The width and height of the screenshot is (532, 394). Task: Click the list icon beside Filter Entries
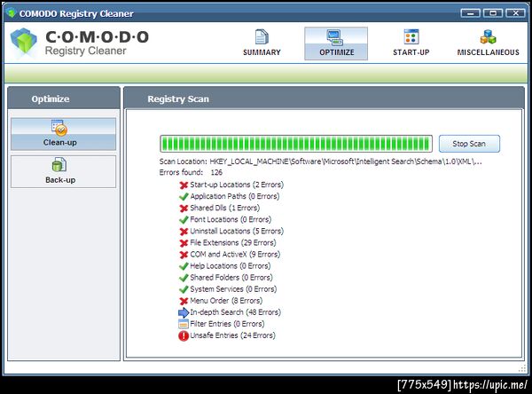point(184,324)
